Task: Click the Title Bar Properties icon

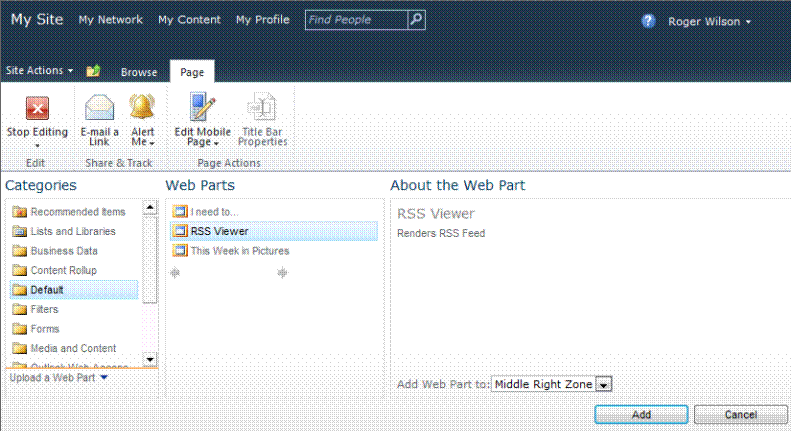Action: pos(262,106)
